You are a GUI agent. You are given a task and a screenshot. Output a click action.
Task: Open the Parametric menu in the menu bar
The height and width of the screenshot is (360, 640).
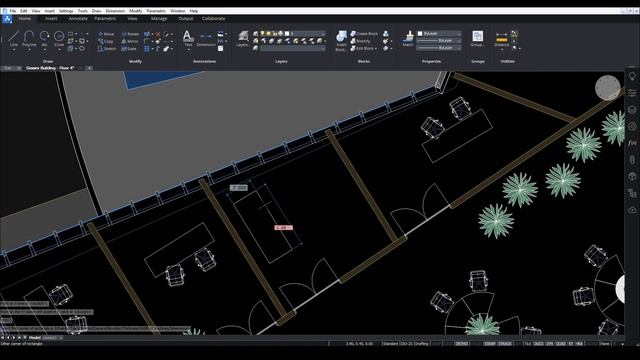156,11
